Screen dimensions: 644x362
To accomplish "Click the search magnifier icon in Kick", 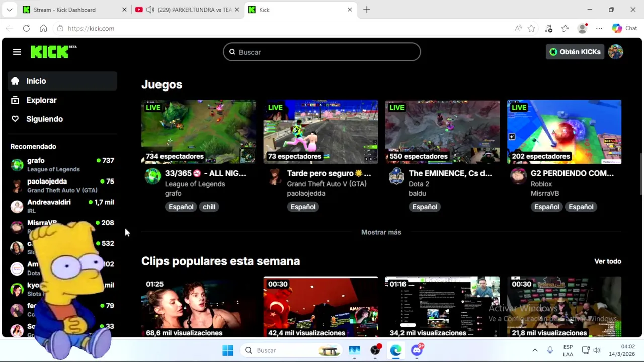I will coord(232,52).
